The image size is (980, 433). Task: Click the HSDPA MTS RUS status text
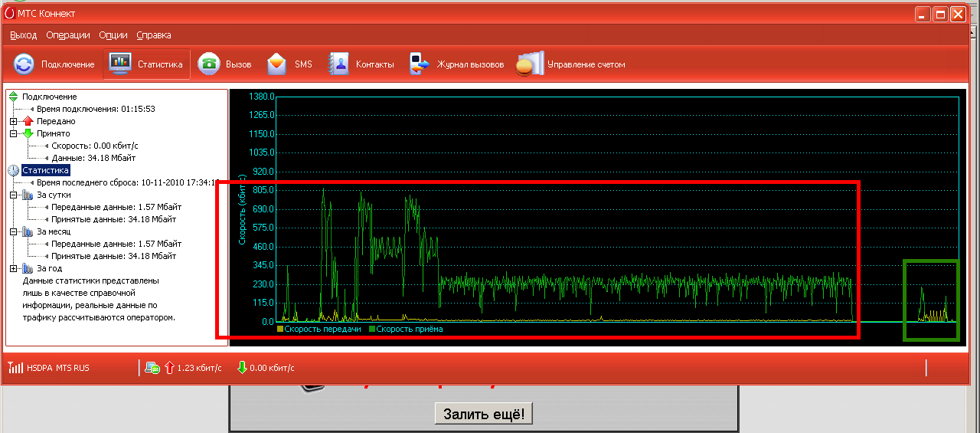(57, 368)
